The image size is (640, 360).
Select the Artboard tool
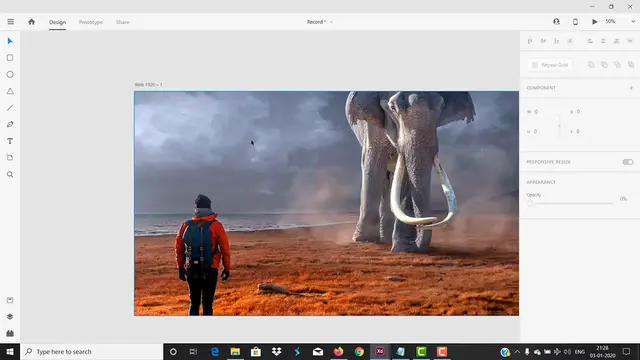(10, 158)
